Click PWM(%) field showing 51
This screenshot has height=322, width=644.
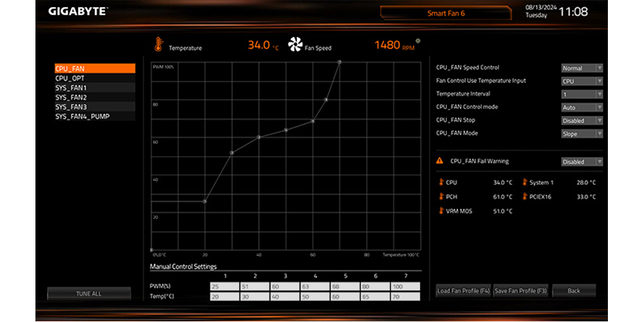[254, 287]
